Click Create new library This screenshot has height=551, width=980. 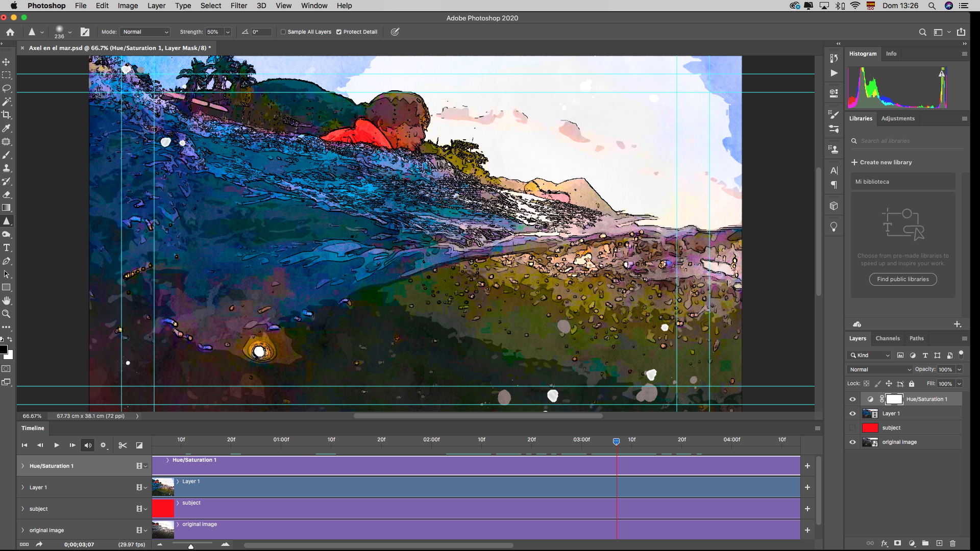click(886, 162)
